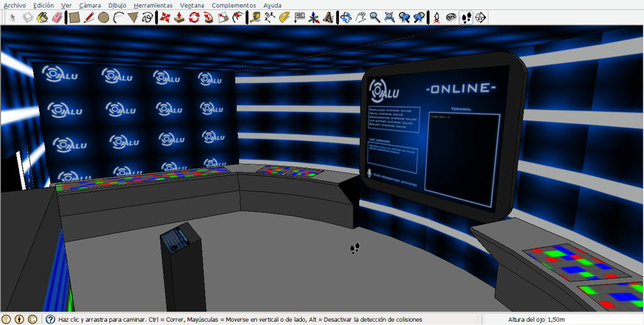Select the pink Eraser tool
This screenshot has height=325, width=644.
point(58,17)
